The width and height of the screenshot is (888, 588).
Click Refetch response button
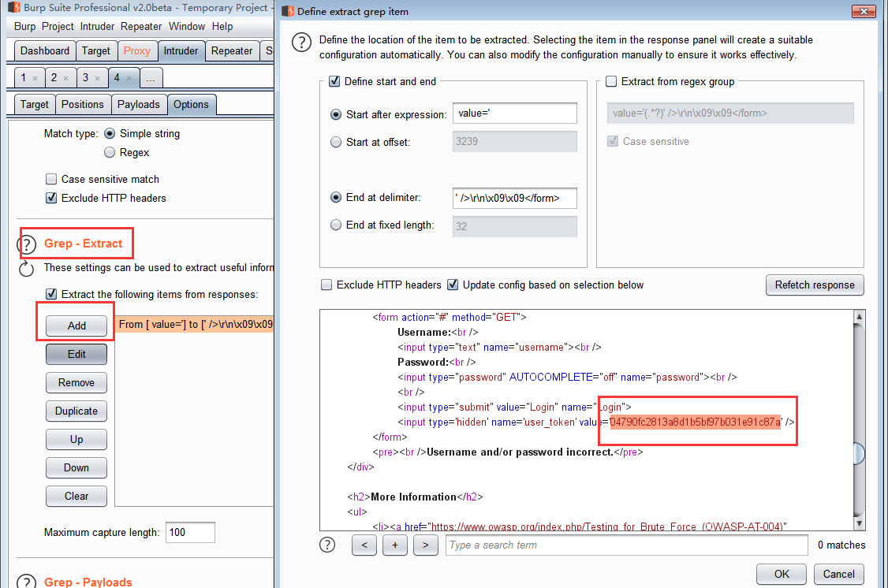point(815,285)
